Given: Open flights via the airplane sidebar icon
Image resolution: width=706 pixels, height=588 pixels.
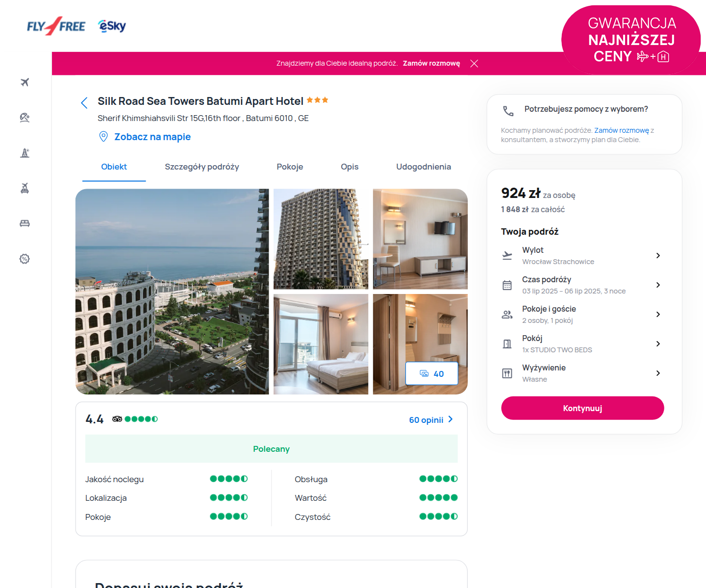Looking at the screenshot, I should pyautogui.click(x=25, y=82).
